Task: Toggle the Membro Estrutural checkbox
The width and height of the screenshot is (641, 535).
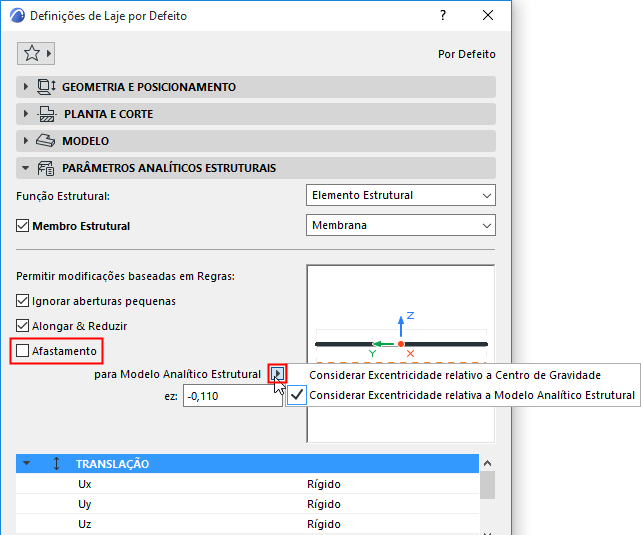Action: click(x=22, y=226)
